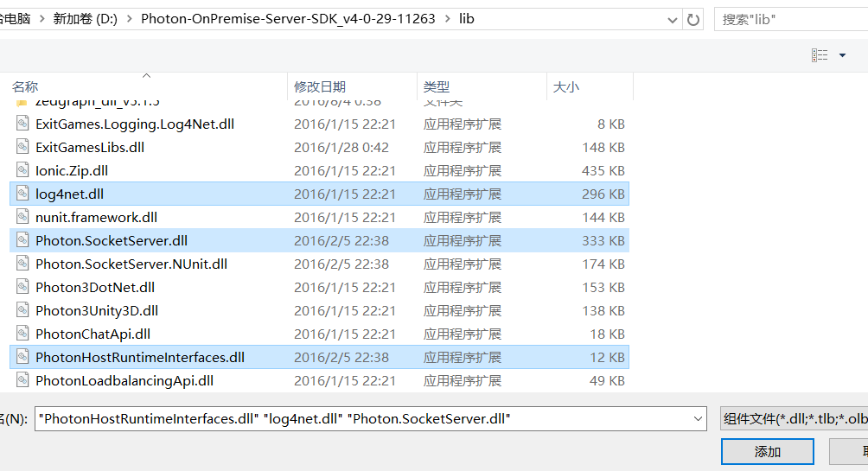
Task: Click 应用程序扩展 type in nunit.framework.dll row
Action: click(463, 217)
